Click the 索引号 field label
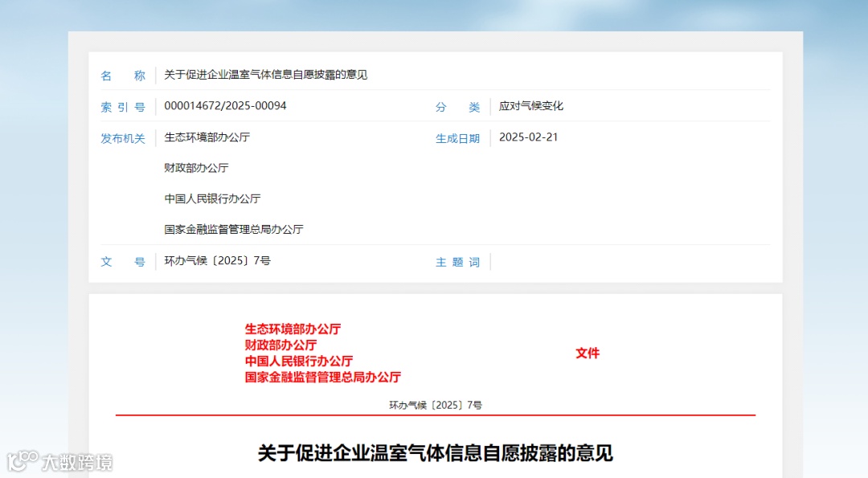The image size is (868, 478). (123, 108)
